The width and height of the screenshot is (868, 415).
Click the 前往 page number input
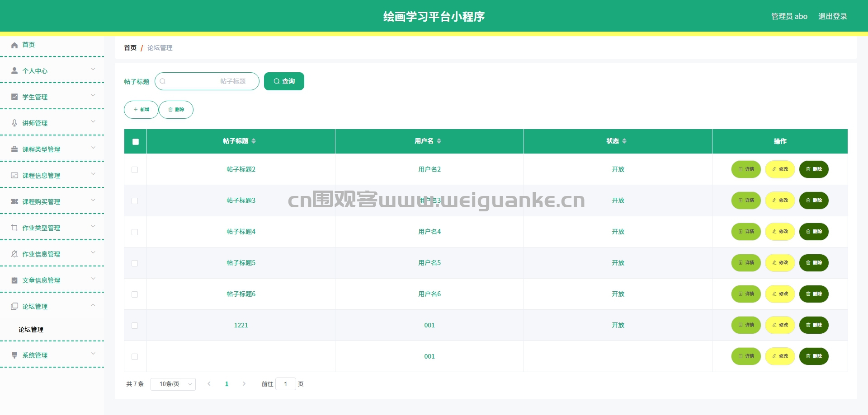coord(286,384)
